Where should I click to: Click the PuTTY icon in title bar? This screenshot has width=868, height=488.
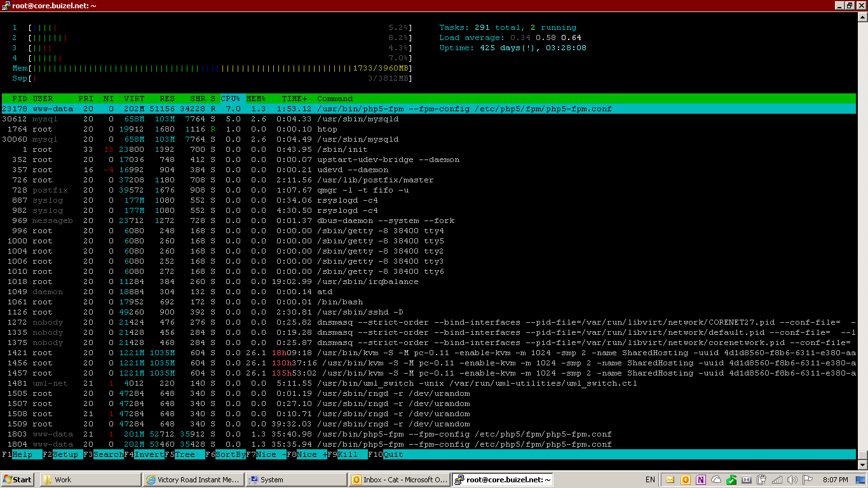[x=6, y=5]
